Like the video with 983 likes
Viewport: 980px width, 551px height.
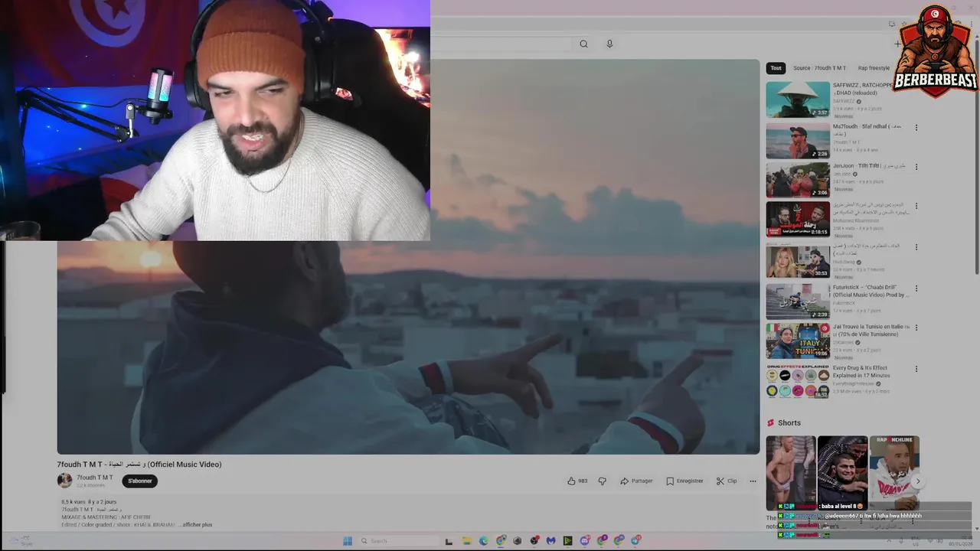point(577,481)
